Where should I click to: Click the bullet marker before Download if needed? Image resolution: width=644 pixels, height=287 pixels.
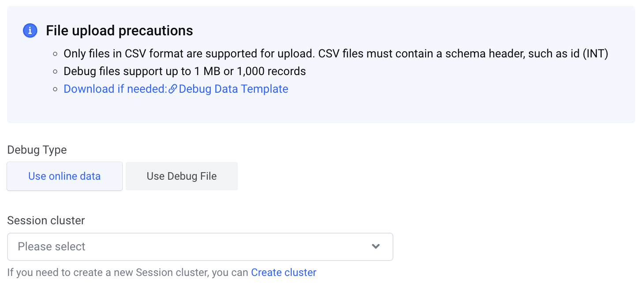click(55, 89)
